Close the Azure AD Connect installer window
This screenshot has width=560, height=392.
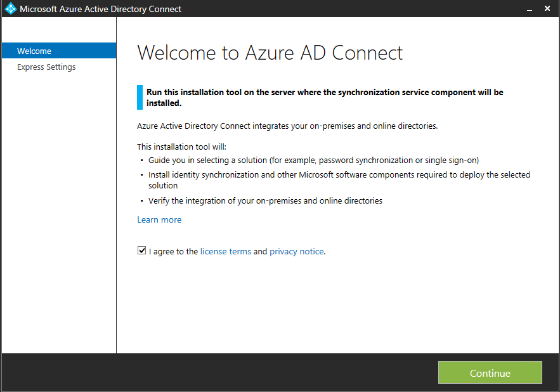[x=547, y=9]
